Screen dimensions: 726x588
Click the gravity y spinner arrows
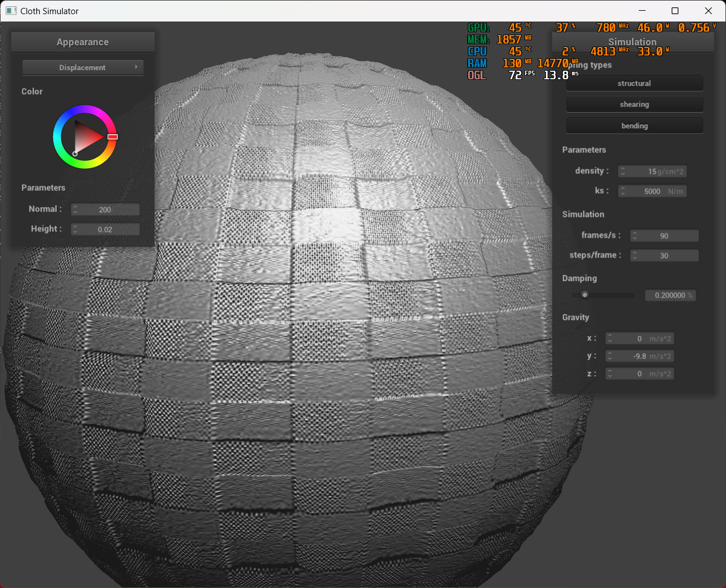pyautogui.click(x=609, y=356)
